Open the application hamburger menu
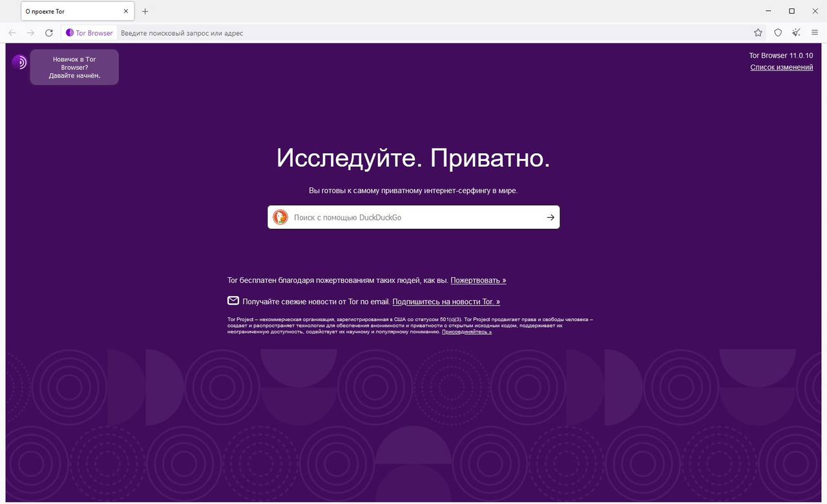Viewport: 827px width, 504px height. click(x=815, y=33)
